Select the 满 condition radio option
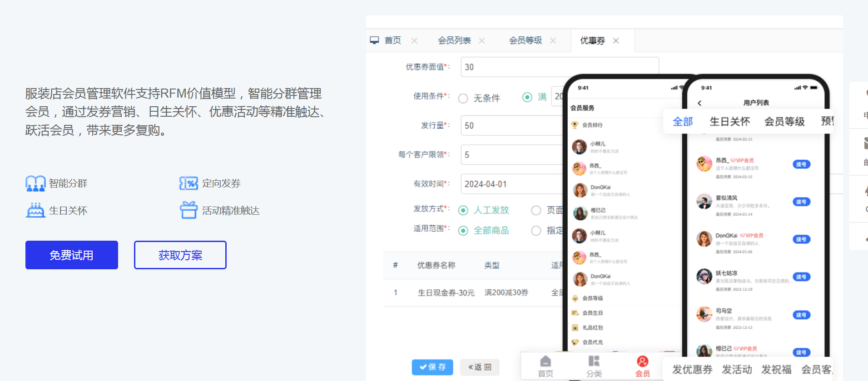 click(x=527, y=97)
